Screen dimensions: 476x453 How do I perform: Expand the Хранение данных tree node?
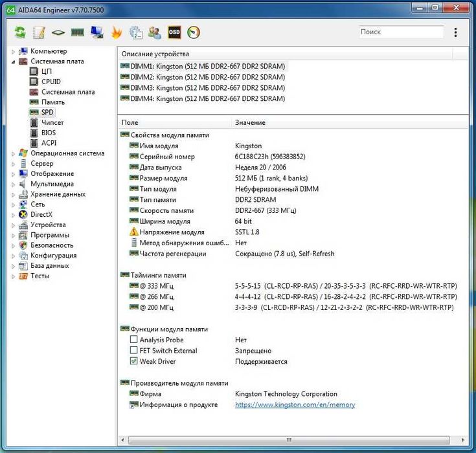click(13, 195)
